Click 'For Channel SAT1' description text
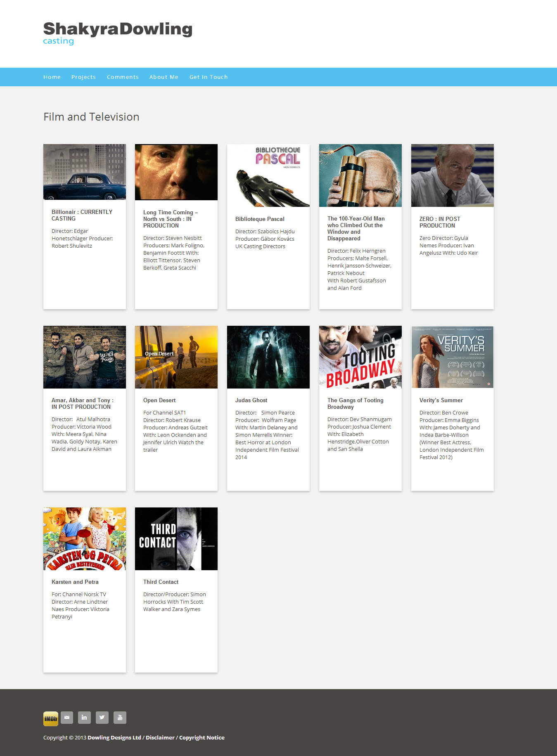This screenshot has height=756, width=557. (175, 431)
